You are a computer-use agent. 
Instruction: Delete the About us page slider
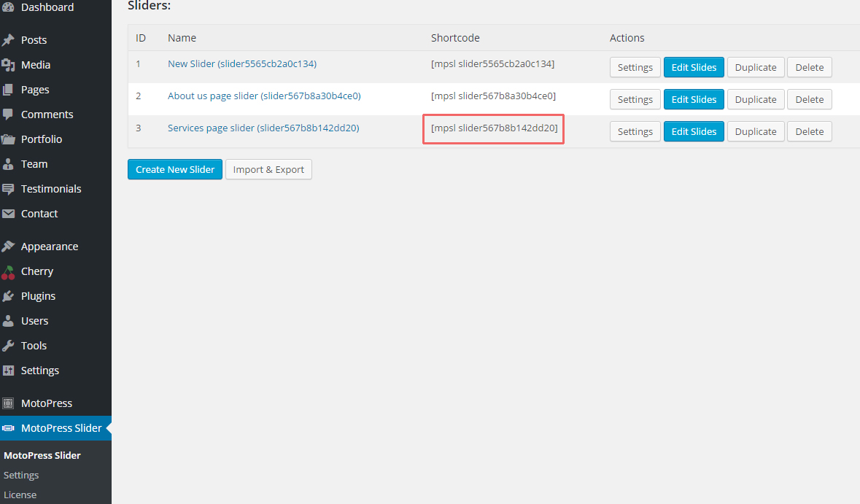click(x=810, y=99)
